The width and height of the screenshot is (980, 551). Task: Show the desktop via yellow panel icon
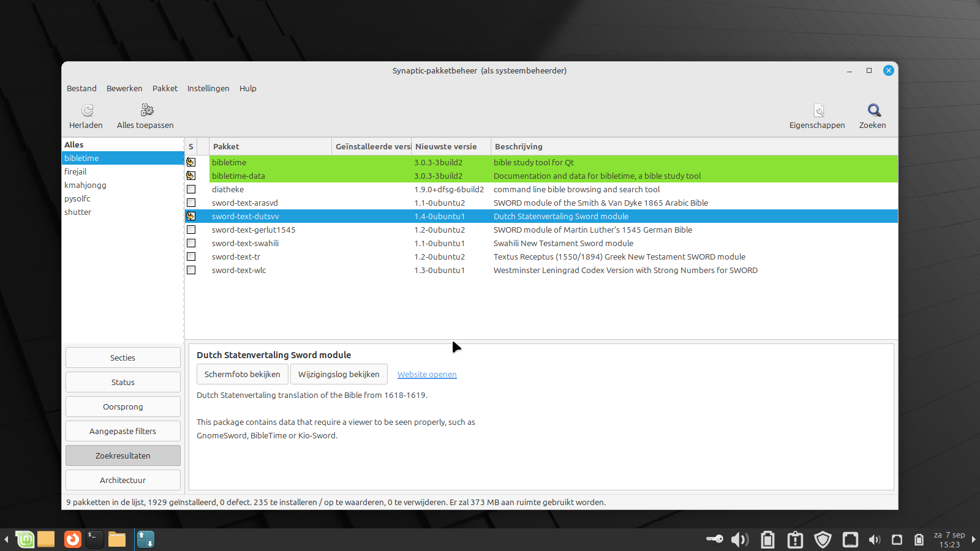tap(46, 539)
